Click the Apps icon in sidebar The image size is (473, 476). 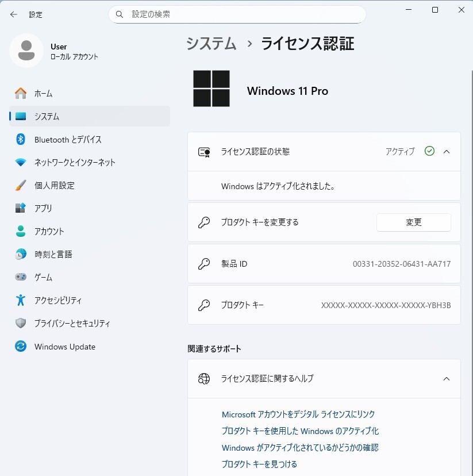21,208
